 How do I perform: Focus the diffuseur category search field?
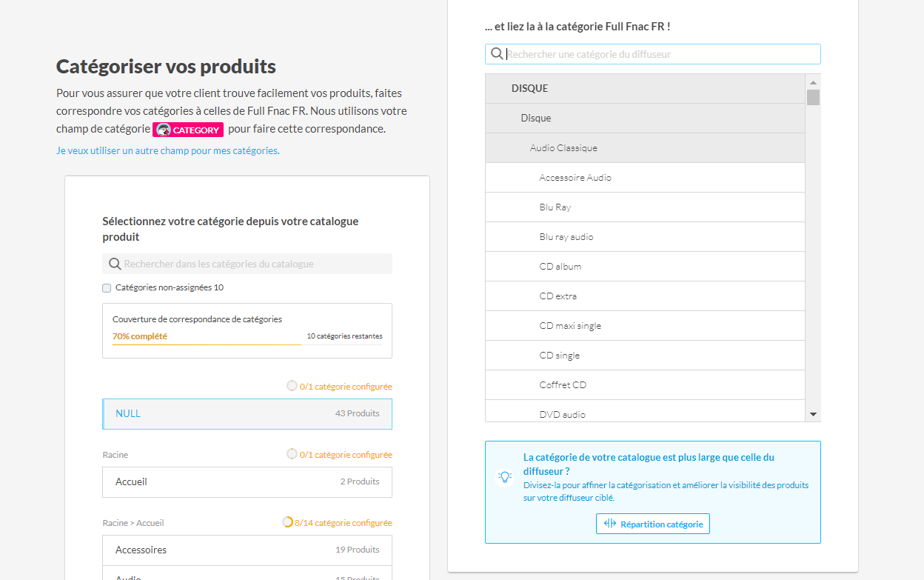tap(659, 54)
